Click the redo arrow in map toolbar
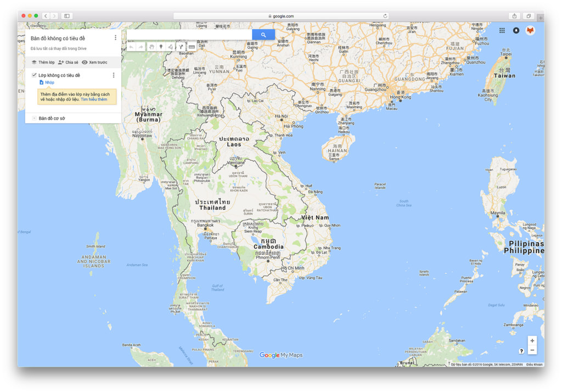This screenshot has width=562, height=392. (141, 47)
